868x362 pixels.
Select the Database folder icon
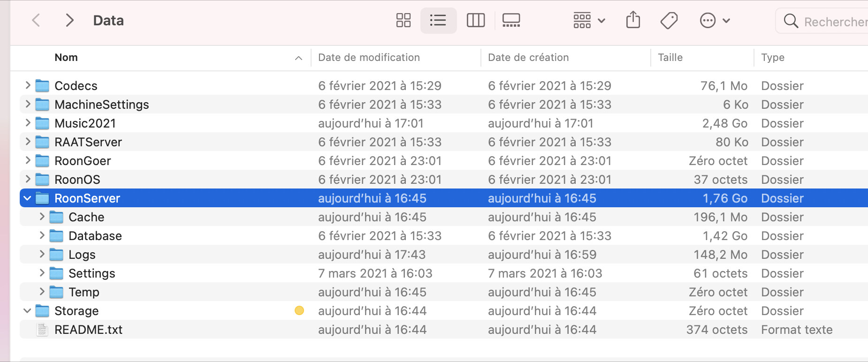pos(56,235)
